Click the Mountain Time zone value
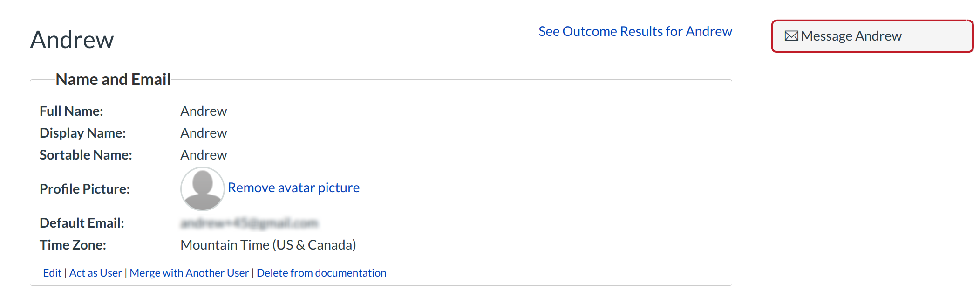Viewport: 980px width, 292px height. pyautogui.click(x=268, y=245)
